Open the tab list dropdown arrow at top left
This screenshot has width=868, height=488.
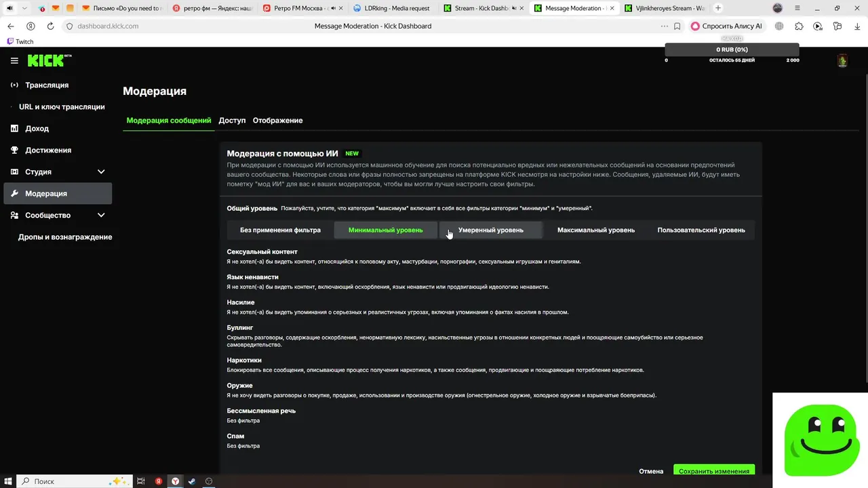coord(24,8)
